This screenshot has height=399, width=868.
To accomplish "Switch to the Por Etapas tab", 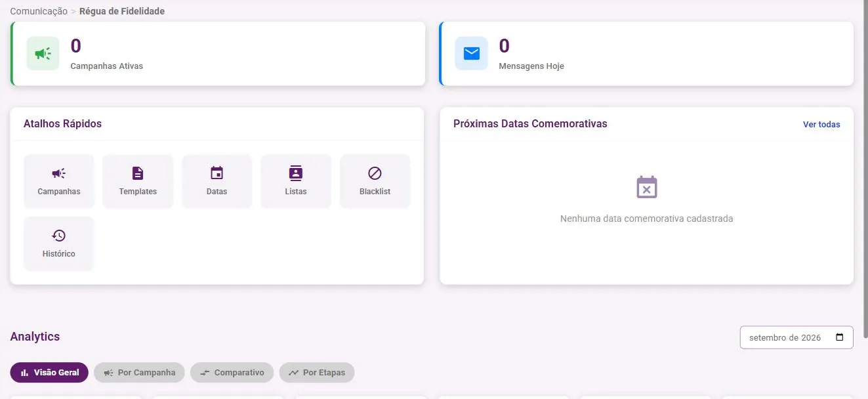I will pos(317,373).
